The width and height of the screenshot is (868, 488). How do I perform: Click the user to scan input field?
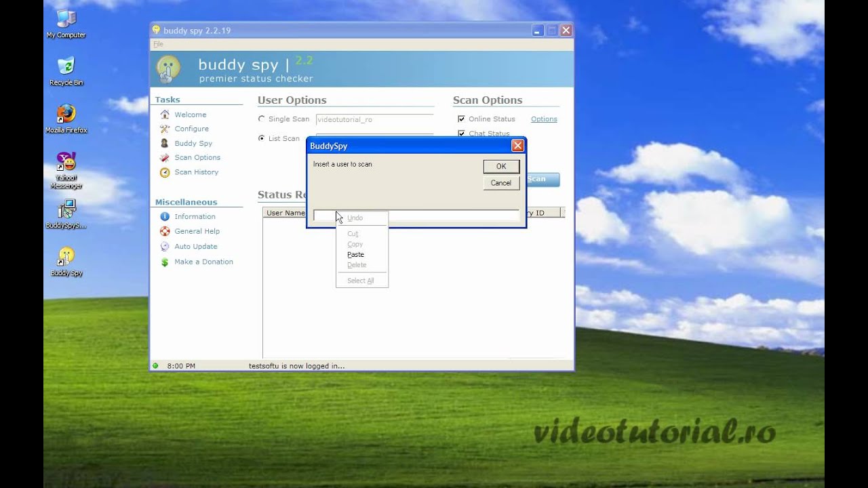pyautogui.click(x=416, y=216)
